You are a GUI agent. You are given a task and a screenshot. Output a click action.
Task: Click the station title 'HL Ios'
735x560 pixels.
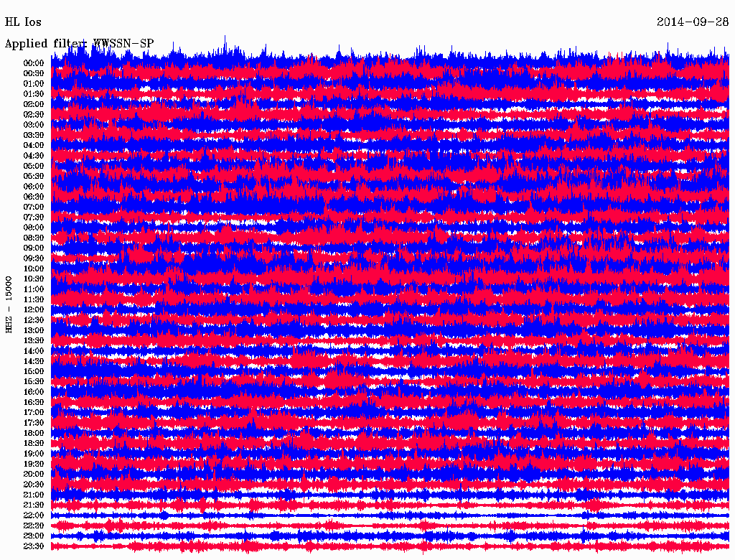tap(23, 22)
